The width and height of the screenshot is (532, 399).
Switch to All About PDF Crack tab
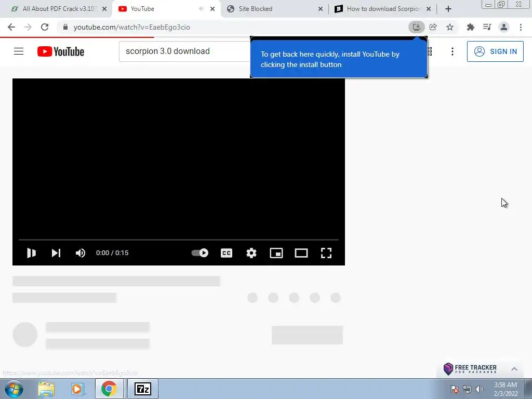pos(56,9)
